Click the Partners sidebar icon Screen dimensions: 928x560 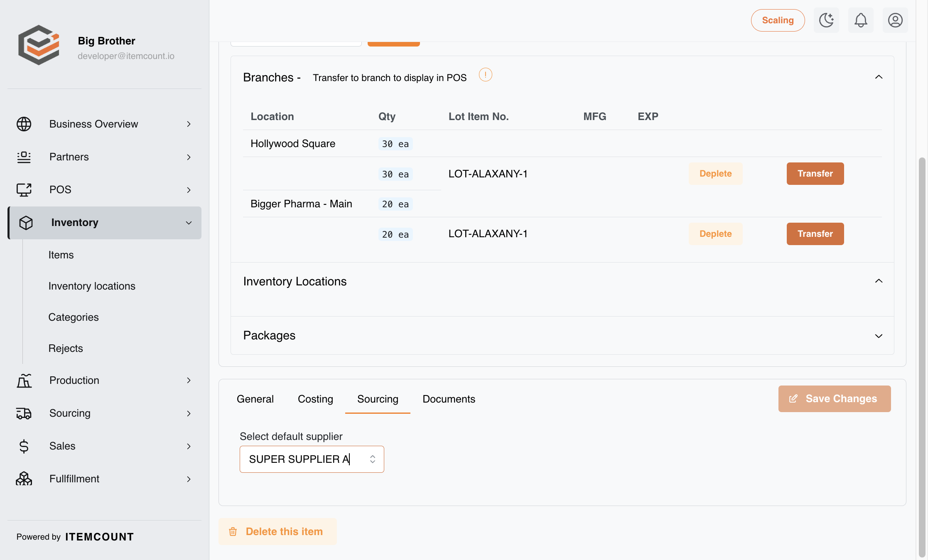coord(24,157)
